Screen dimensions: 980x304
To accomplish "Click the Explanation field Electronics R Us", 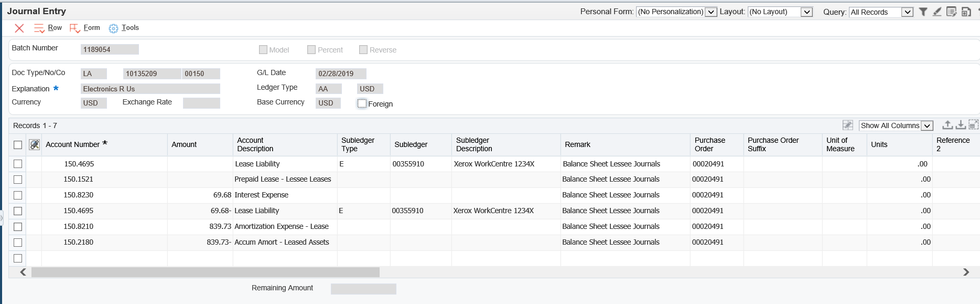I will 150,89.
